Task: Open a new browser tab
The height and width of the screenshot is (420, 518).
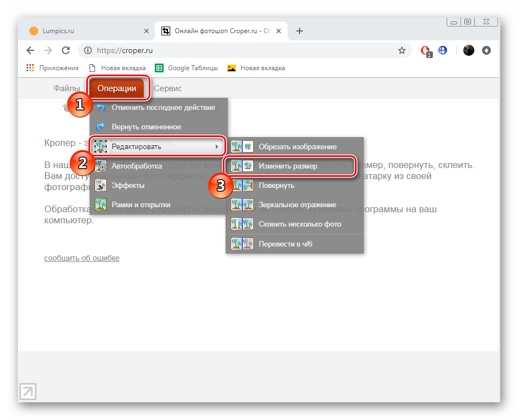Action: pyautogui.click(x=299, y=31)
